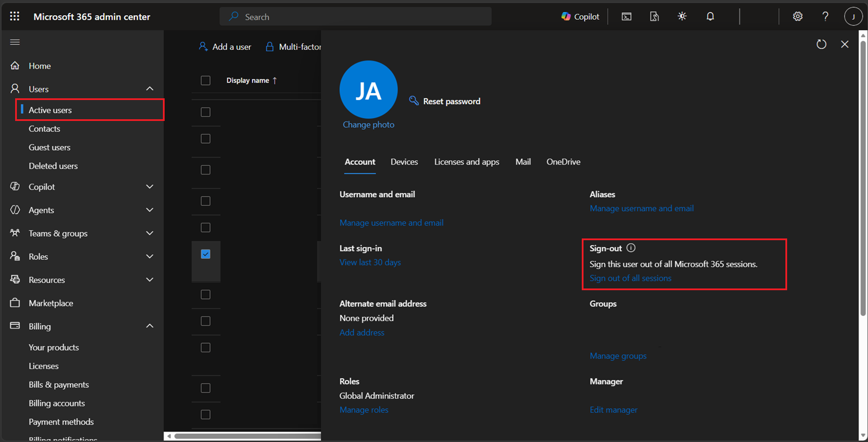
Task: Click the Multi-factor authentication lock button
Action: (294, 47)
